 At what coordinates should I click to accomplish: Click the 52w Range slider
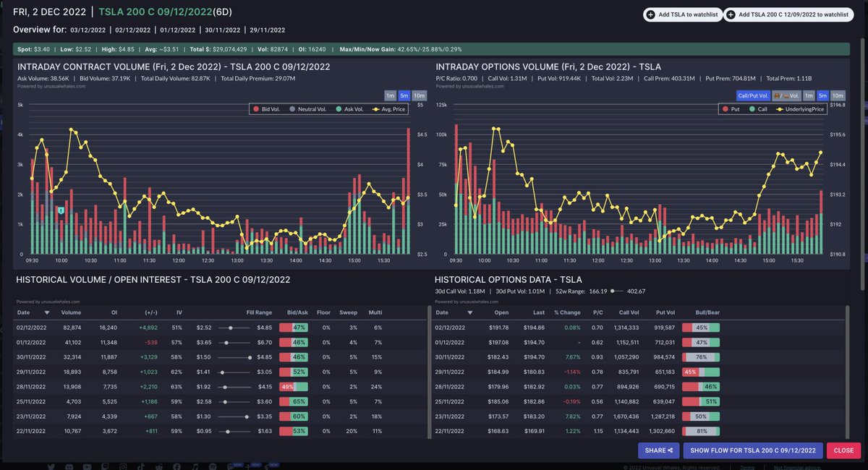[x=617, y=291]
